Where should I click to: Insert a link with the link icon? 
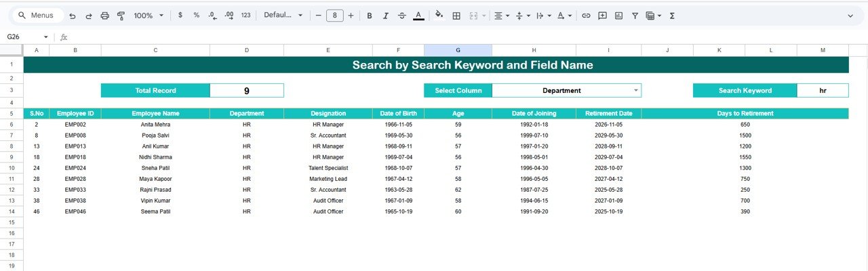(586, 16)
